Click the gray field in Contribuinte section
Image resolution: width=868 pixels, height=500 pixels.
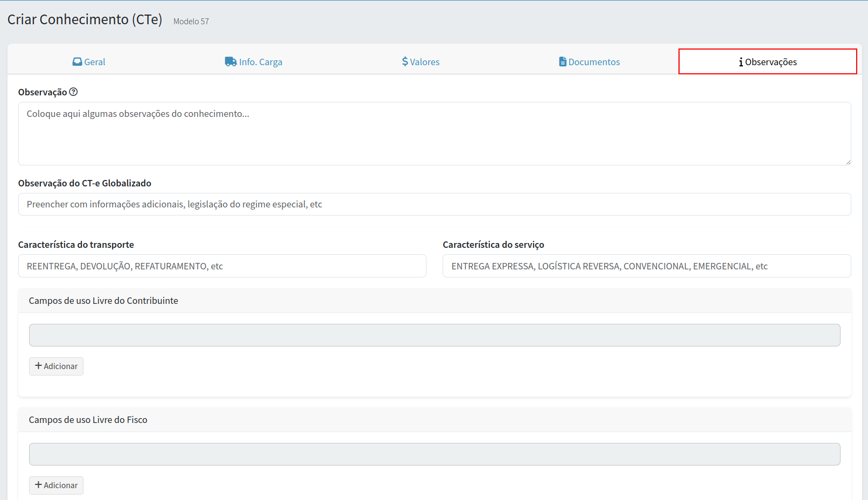coord(434,335)
